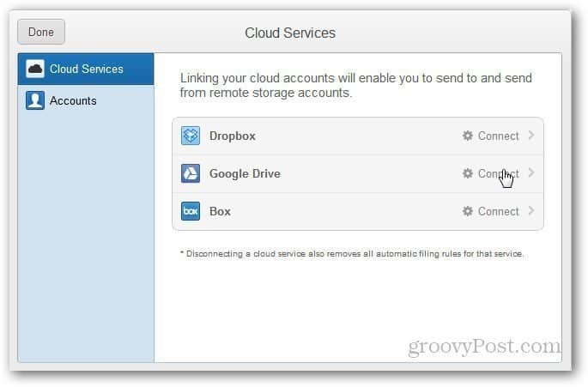Select the Dropbox service name
This screenshot has height=387, width=588.
[233, 136]
